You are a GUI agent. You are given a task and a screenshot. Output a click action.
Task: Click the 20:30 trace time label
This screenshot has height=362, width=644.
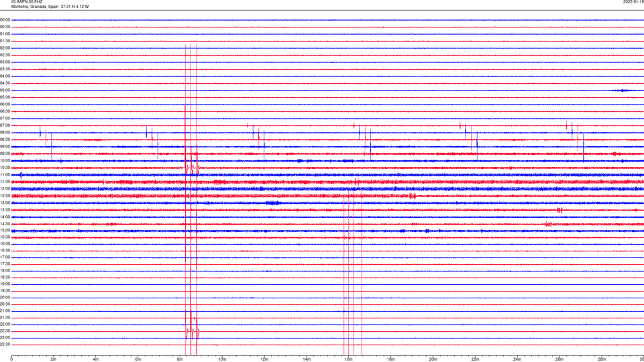5,304
